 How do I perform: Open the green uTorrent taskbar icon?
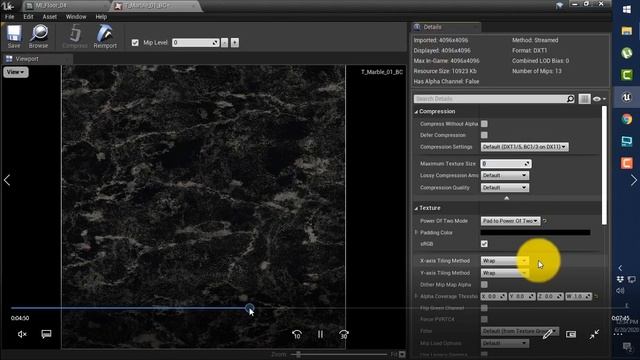click(627, 53)
